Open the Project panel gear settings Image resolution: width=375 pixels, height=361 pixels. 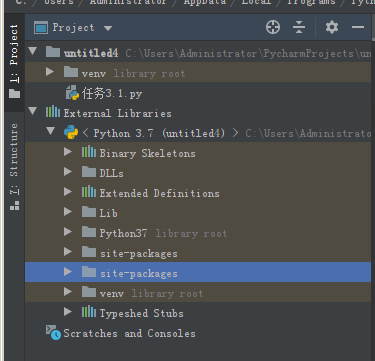point(332,27)
